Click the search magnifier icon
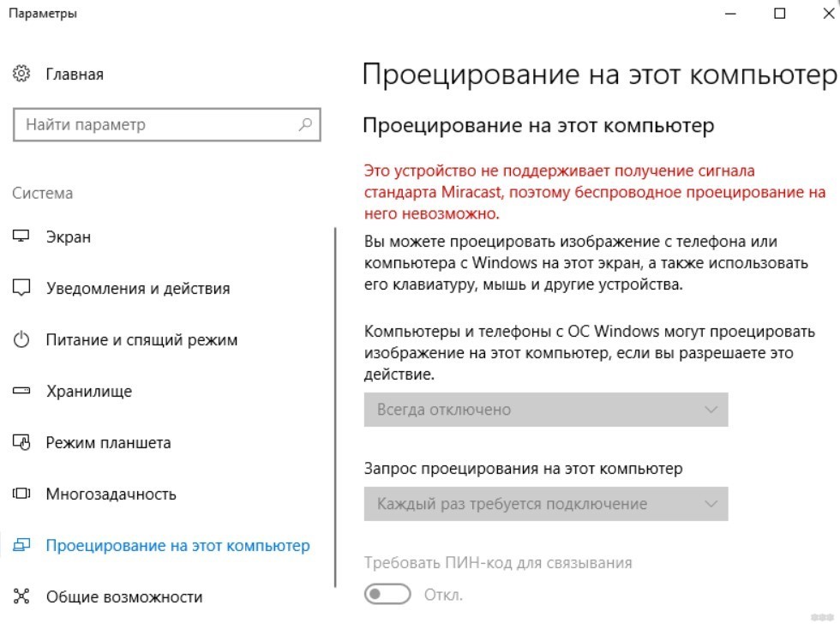 (x=304, y=124)
